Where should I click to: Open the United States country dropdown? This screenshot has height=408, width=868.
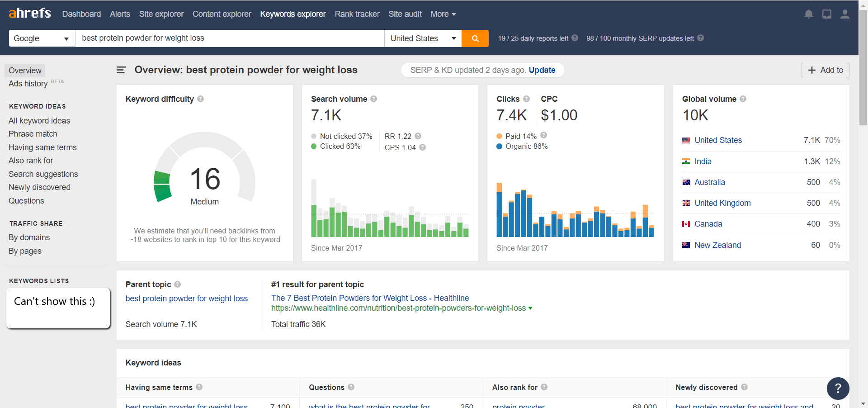pos(423,38)
